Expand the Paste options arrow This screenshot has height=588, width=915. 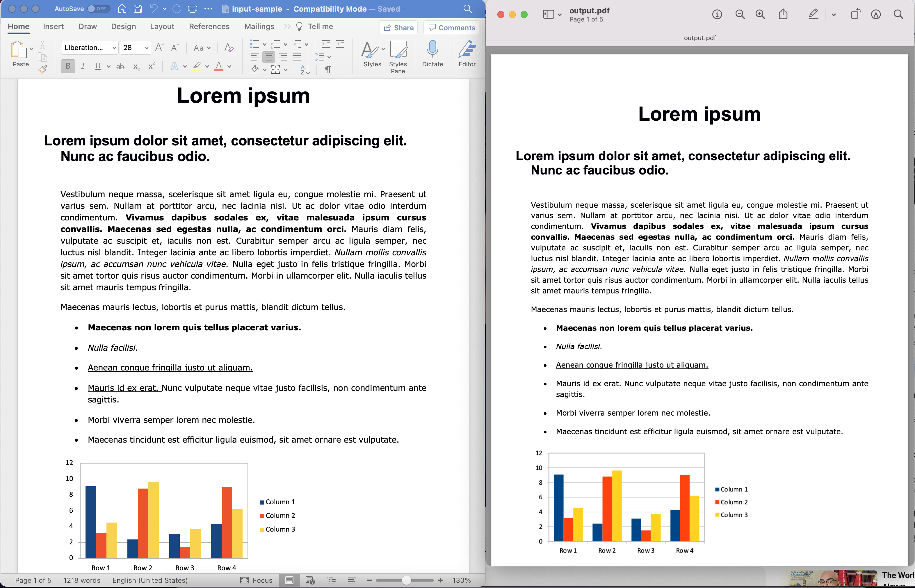click(x=31, y=49)
